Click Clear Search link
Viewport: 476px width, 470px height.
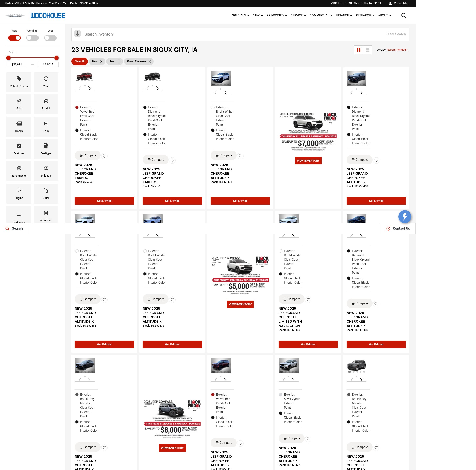pos(396,34)
